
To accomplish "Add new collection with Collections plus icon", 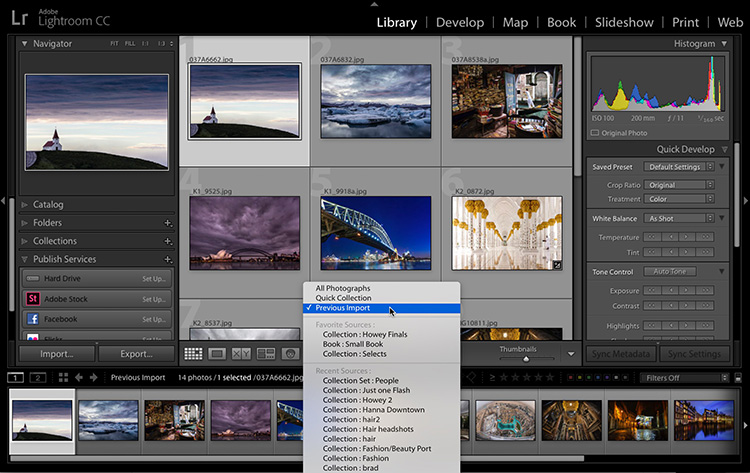I will 168,241.
